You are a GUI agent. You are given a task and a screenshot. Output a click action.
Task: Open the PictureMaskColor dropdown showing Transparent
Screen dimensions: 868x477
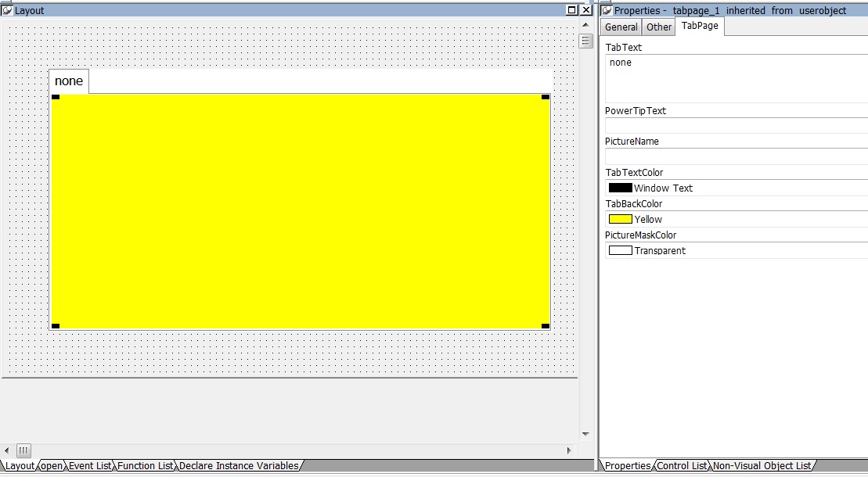pyautogui.click(x=736, y=250)
